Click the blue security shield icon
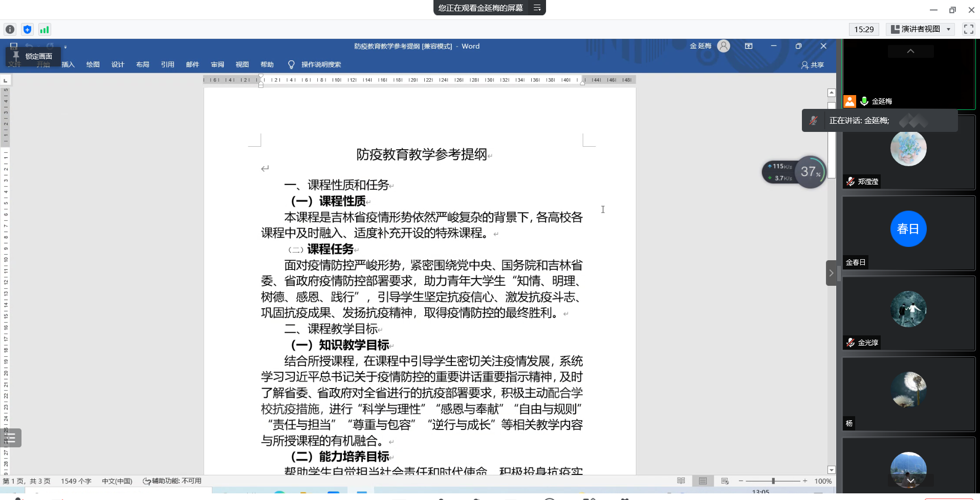Image resolution: width=980 pixels, height=500 pixels. click(28, 30)
